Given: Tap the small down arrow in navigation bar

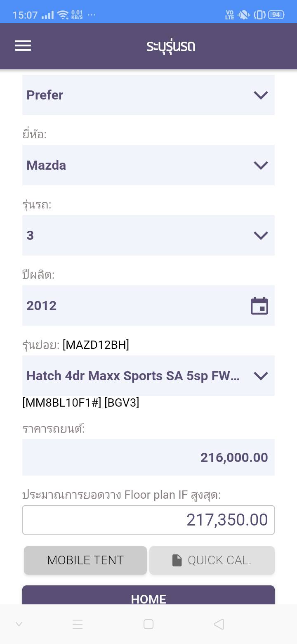Looking at the screenshot, I should (19, 624).
